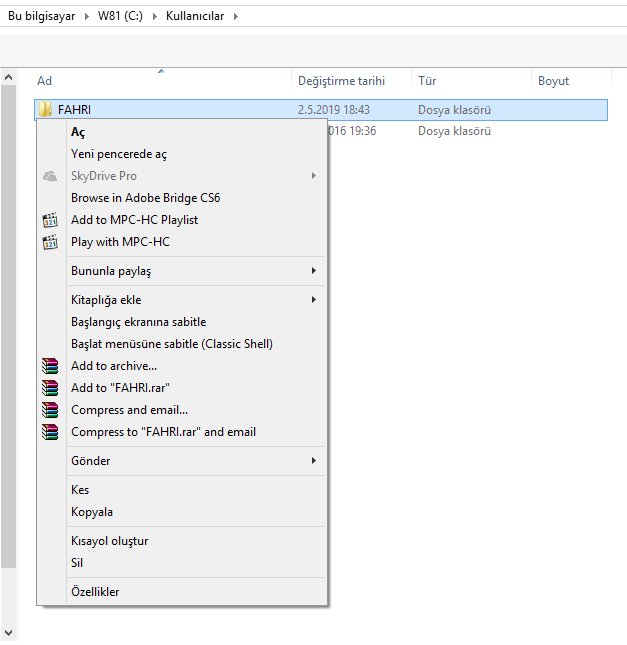The height and width of the screenshot is (645, 627).
Task: Choose Aç from the context menu
Action: [x=182, y=132]
